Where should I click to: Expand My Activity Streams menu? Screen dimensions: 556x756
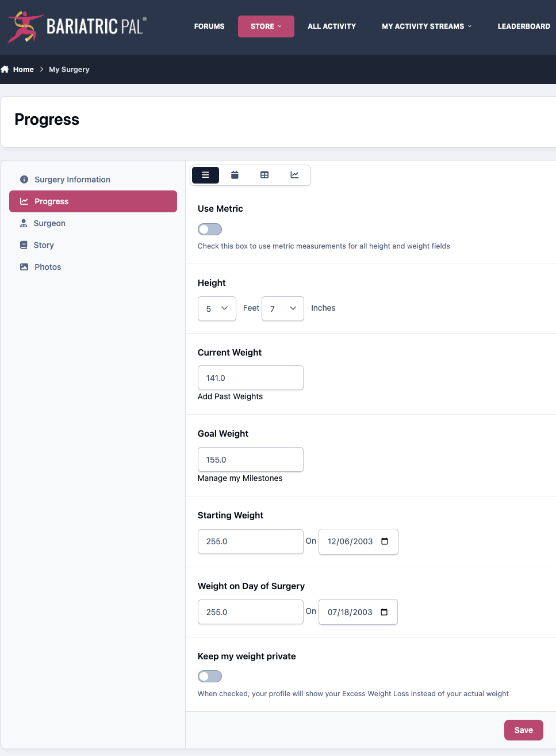(x=427, y=26)
